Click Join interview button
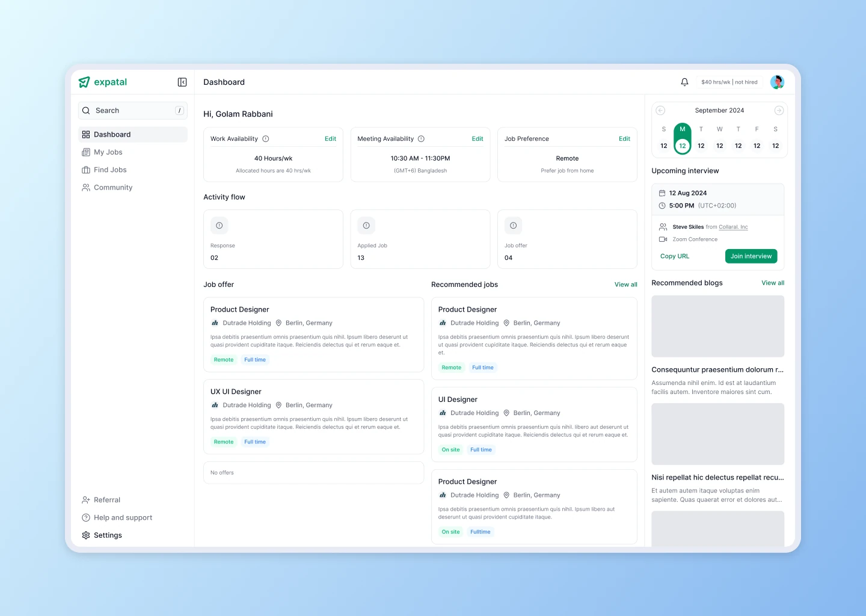Viewport: 866px width, 616px height. 751,256
